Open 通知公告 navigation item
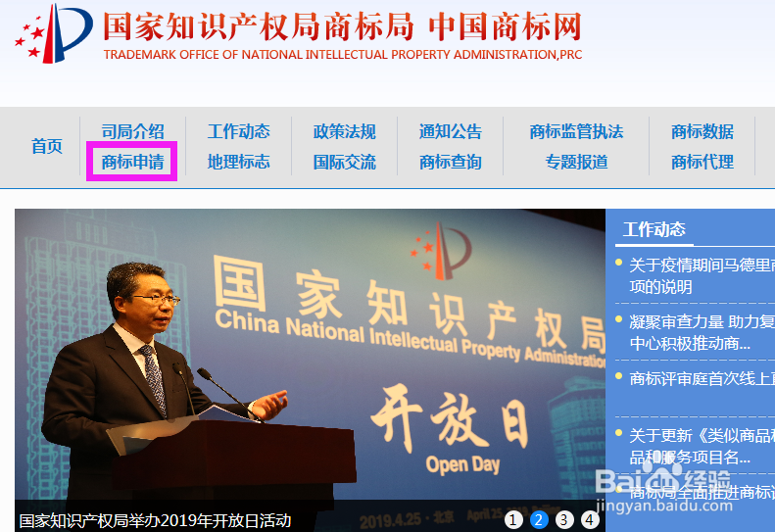Viewport: 775px width, 532px height. click(x=451, y=131)
